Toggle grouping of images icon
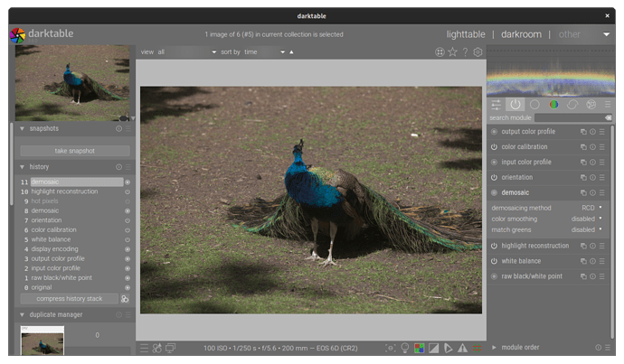Image resolution: width=624 pixels, height=364 pixels. click(x=440, y=52)
